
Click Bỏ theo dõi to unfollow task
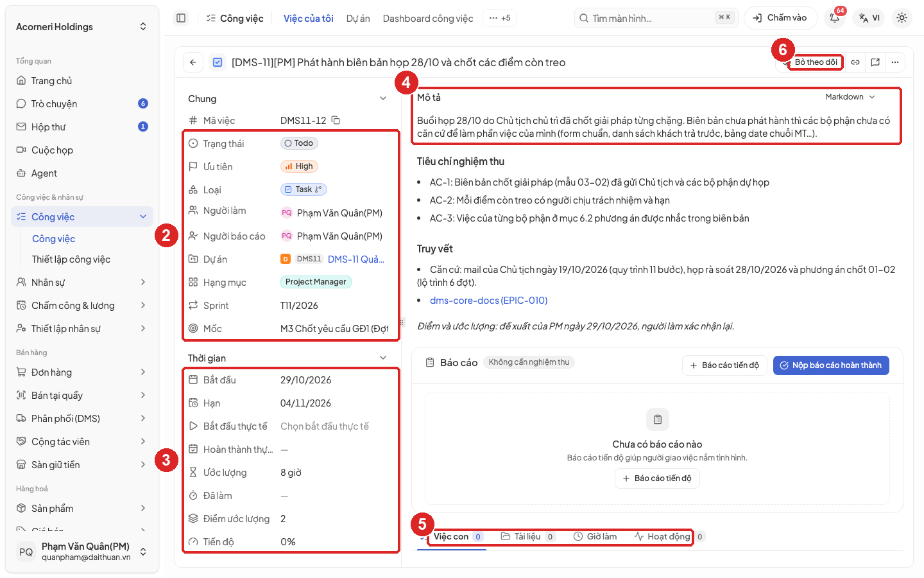pyautogui.click(x=816, y=62)
